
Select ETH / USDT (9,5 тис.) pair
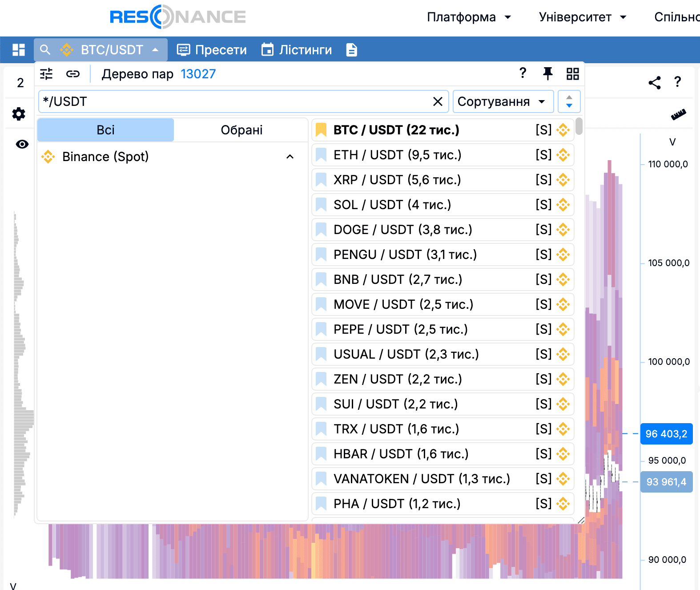[443, 155]
